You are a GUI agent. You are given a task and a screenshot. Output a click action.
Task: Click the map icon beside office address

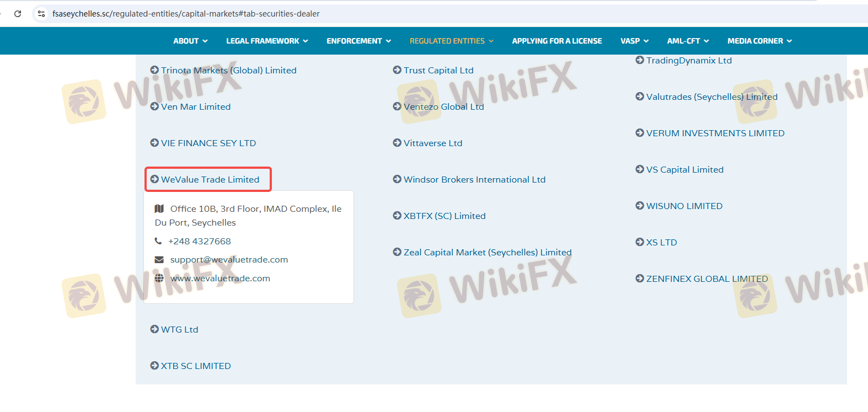point(159,208)
